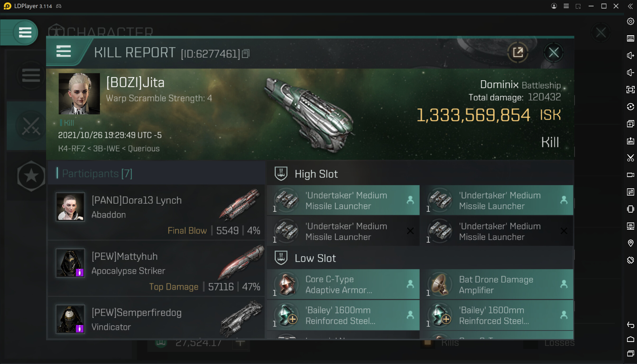Click the victim [BOZI]Jita portrait
Image resolution: width=637 pixels, height=364 pixels.
pos(79,94)
